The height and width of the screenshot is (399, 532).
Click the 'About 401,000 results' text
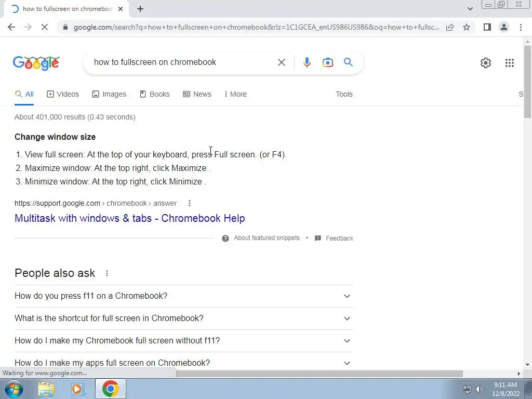tap(75, 117)
